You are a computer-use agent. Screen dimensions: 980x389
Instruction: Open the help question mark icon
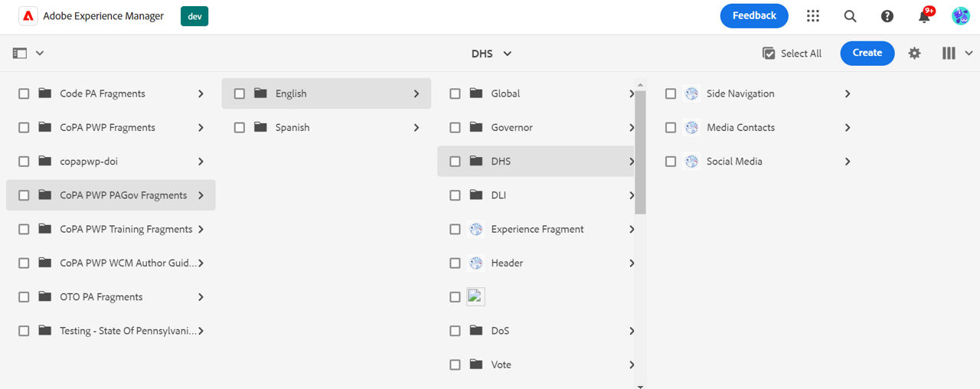pyautogui.click(x=887, y=16)
